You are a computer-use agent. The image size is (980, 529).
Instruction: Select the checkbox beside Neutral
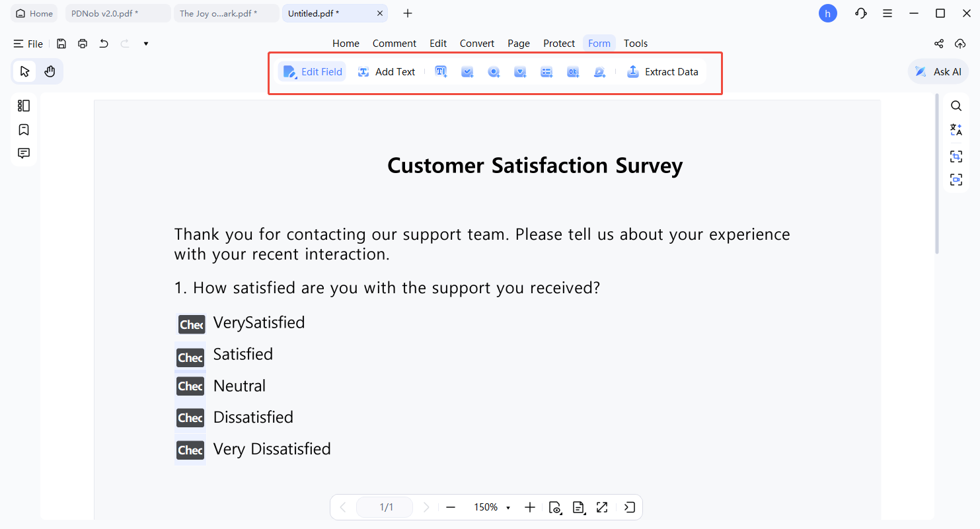[190, 386]
